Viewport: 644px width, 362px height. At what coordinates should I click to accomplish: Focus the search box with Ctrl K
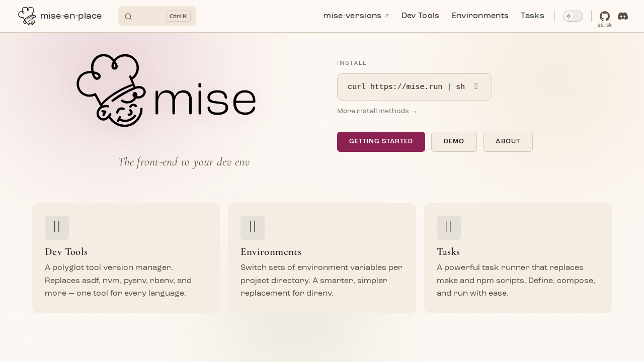click(x=157, y=16)
